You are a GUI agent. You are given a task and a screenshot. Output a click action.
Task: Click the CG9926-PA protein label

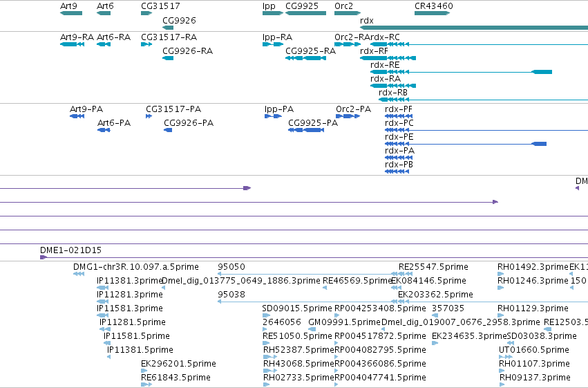pyautogui.click(x=189, y=123)
